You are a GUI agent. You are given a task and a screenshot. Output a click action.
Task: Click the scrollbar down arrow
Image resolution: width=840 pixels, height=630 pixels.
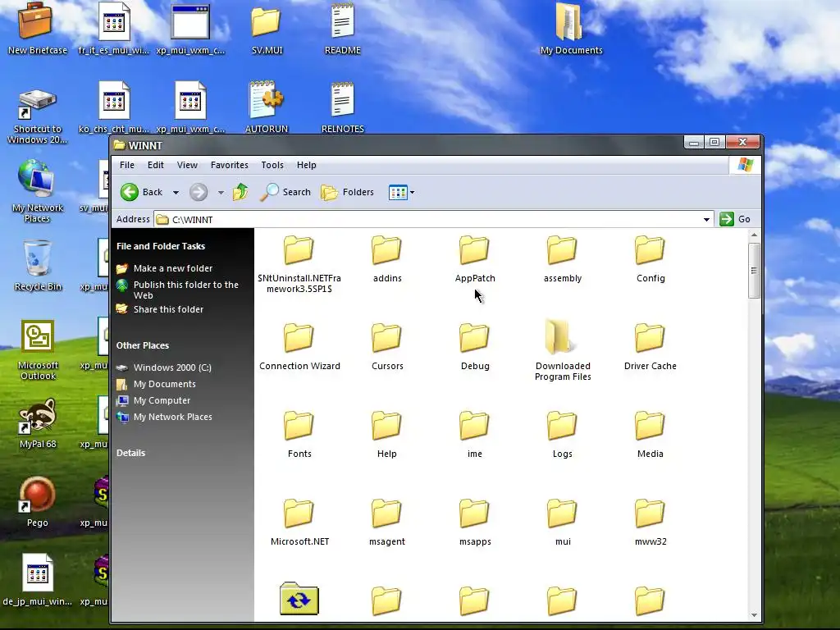coord(755,615)
